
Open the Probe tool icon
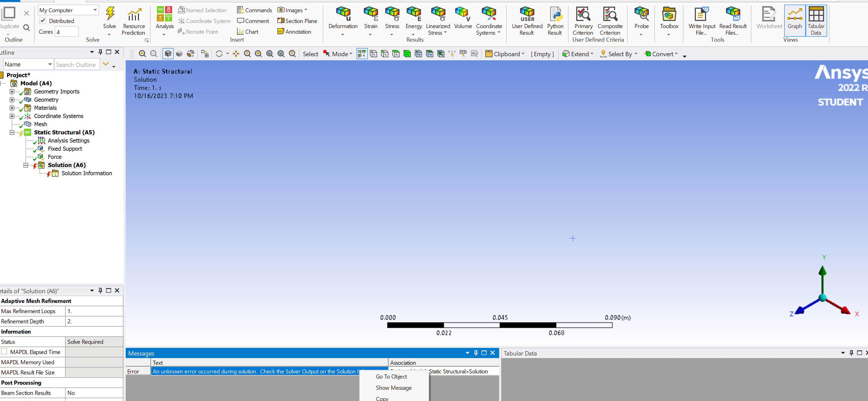(x=641, y=14)
